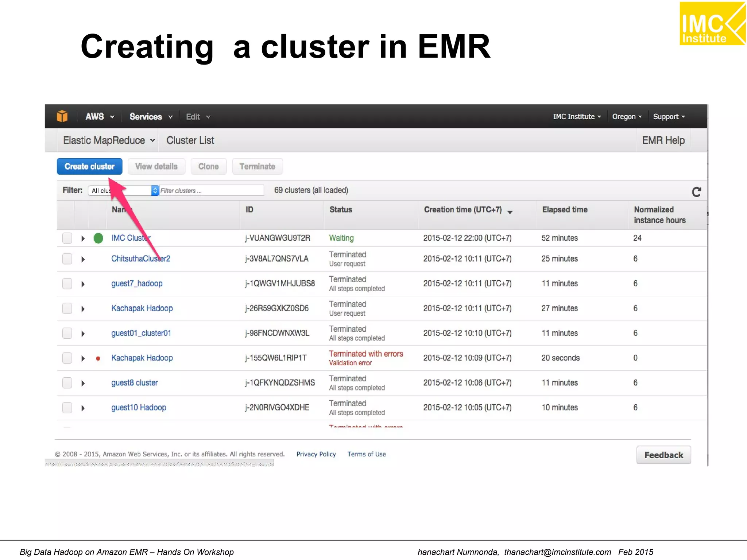Open the Elastic MapReduce dropdown
Screen dimensions: 747x560
109,140
